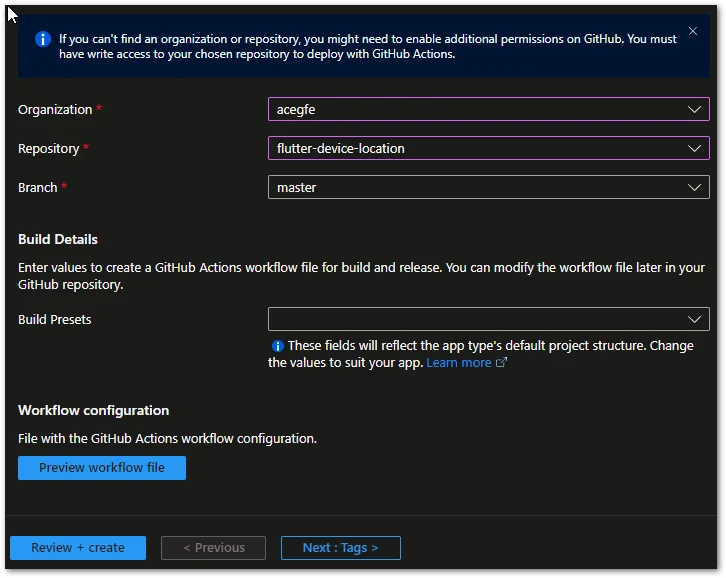726x578 pixels.
Task: Open the Repository dropdown showing flutter-device-location
Action: pos(488,148)
